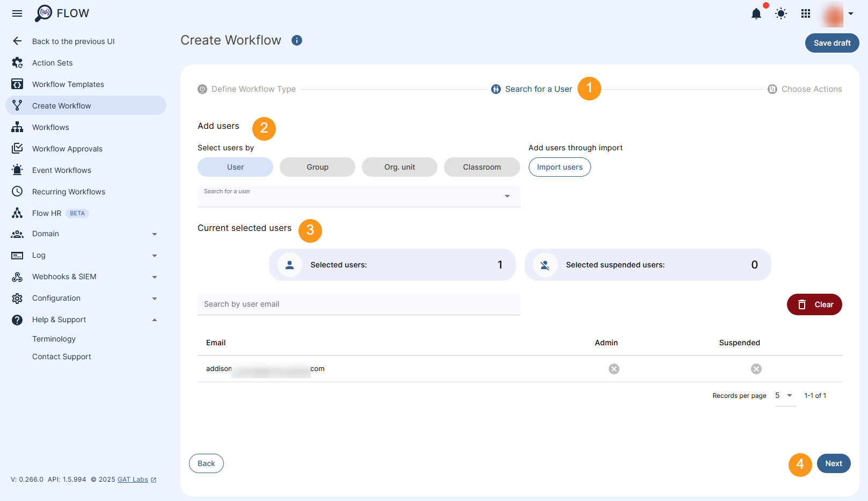Open the GAT Labs footer link
The width and height of the screenshot is (868, 501).
[x=132, y=479]
